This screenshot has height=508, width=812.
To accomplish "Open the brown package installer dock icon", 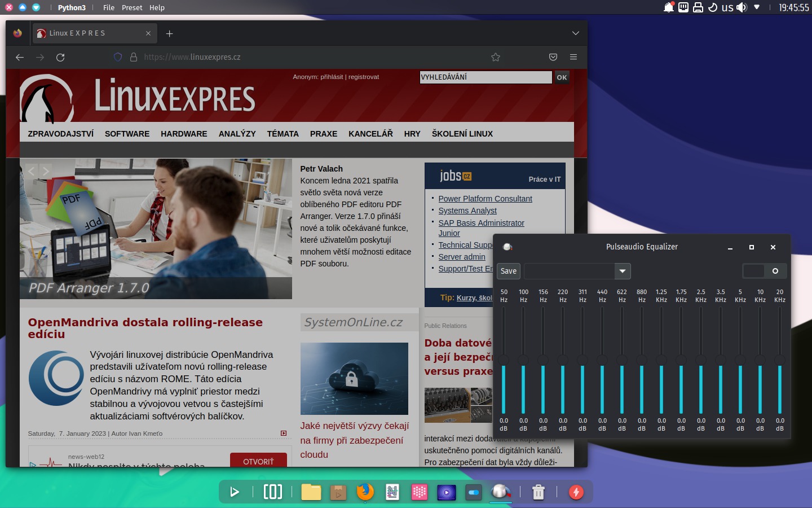I will tap(338, 492).
